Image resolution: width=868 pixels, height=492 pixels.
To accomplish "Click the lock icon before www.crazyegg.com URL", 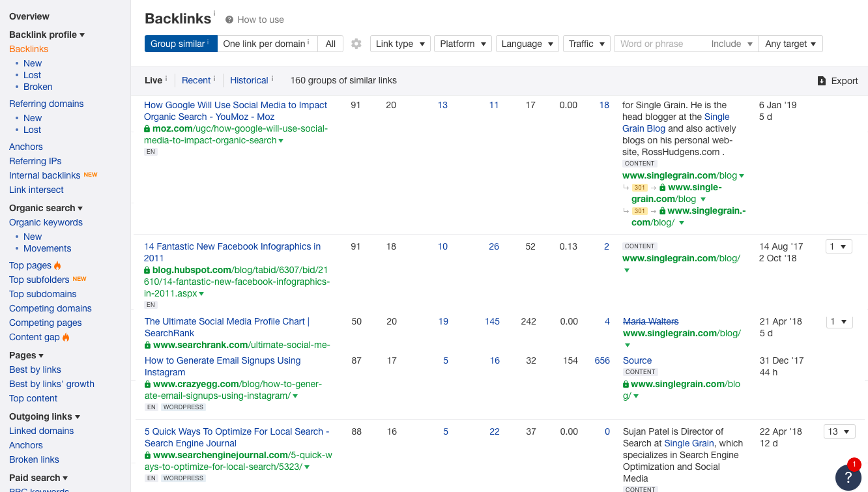I will coord(148,384).
